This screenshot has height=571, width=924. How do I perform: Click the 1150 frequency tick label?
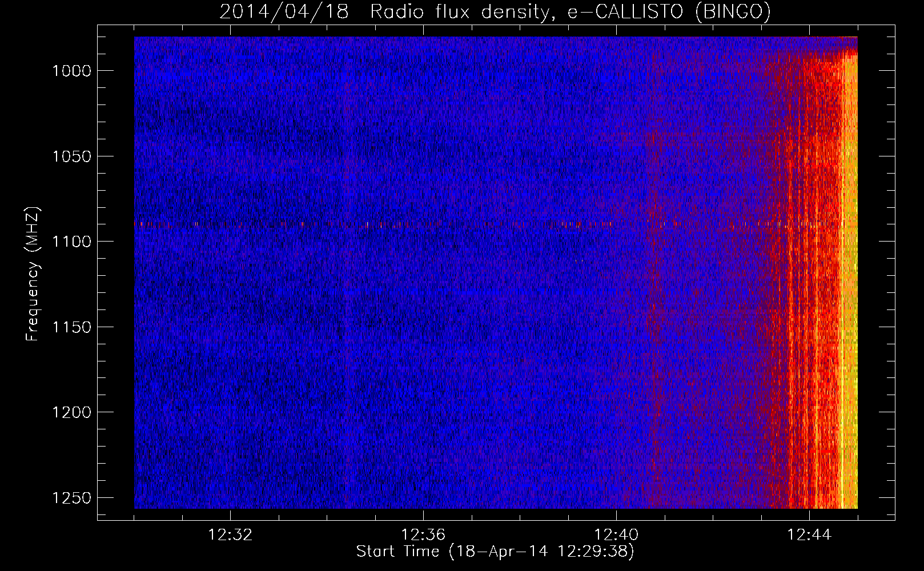point(71,327)
